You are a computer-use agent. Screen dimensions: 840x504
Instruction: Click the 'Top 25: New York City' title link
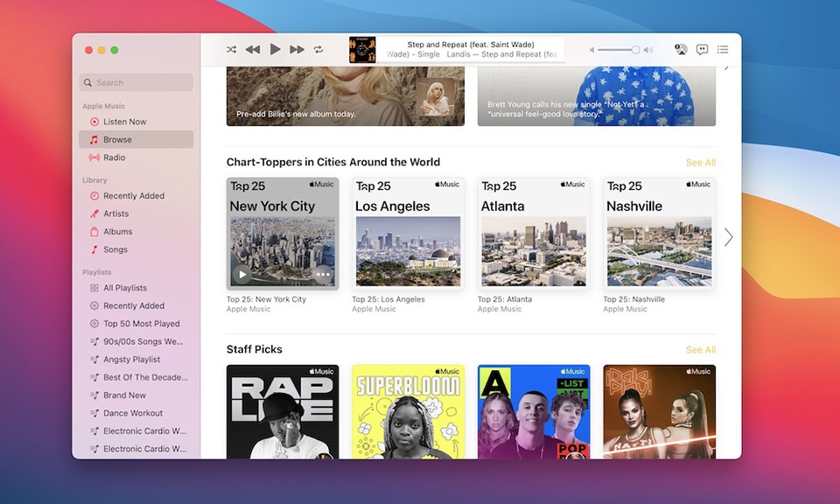266,299
